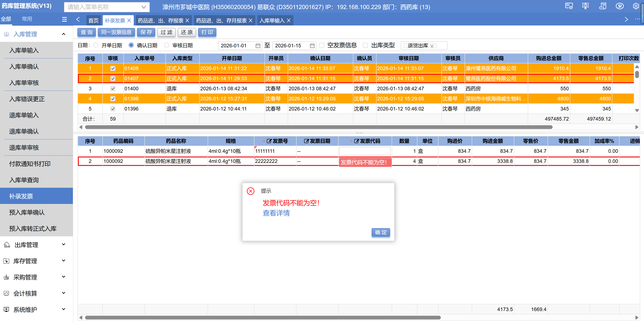Viewport: 644px width, 322px height.
Task: Click the right tab-scroll arrow icon
Action: pyautogui.click(x=626, y=20)
